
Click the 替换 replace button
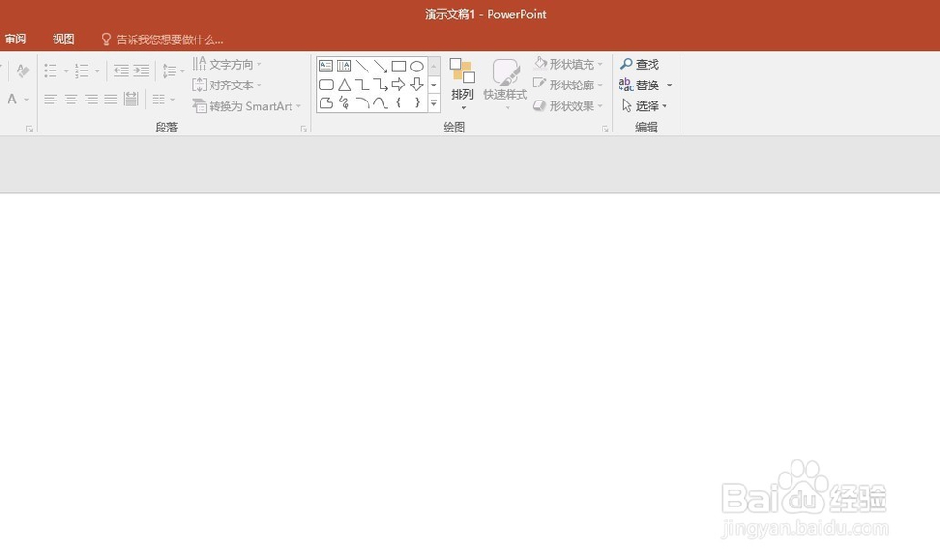click(x=639, y=86)
